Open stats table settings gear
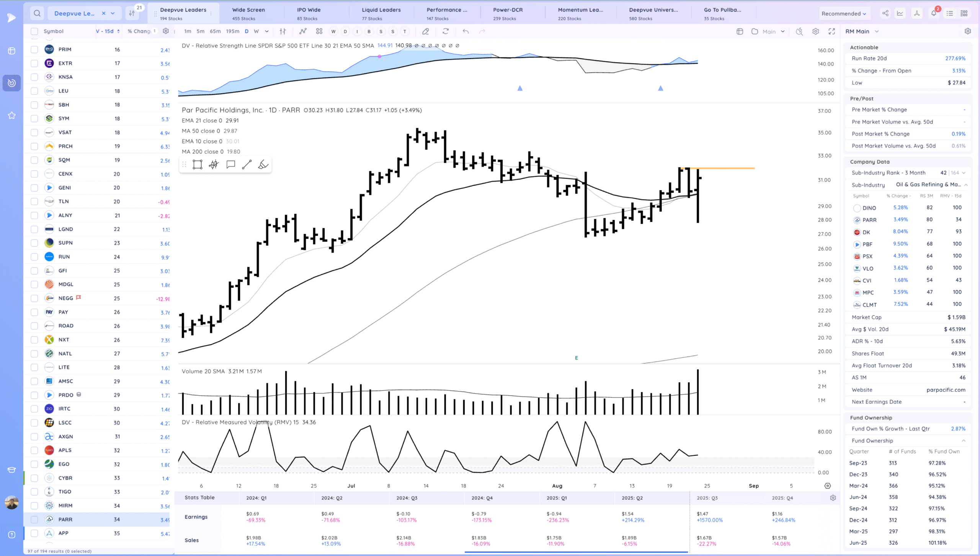The image size is (980, 556). 833,498
